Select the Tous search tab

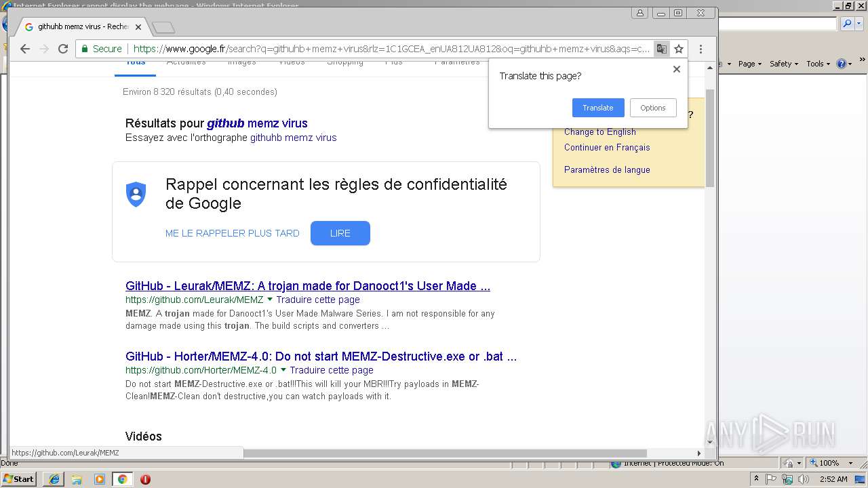136,63
